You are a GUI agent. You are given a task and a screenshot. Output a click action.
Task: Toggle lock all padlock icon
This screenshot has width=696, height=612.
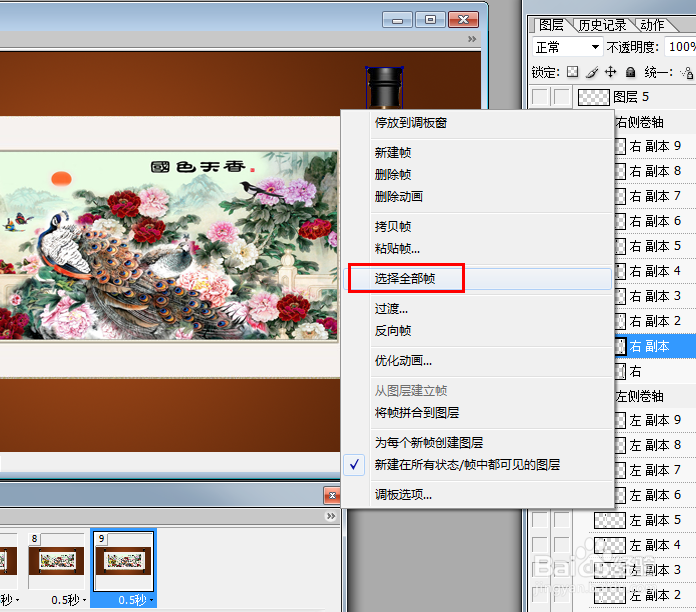pyautogui.click(x=630, y=72)
